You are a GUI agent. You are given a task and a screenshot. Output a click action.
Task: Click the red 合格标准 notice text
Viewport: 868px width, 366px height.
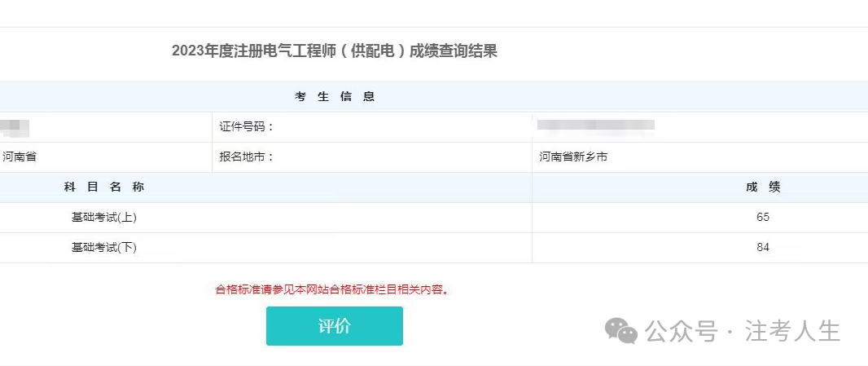pyautogui.click(x=332, y=289)
